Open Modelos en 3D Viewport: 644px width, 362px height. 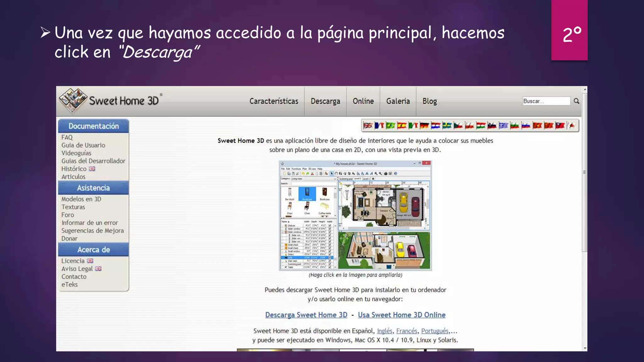[81, 199]
